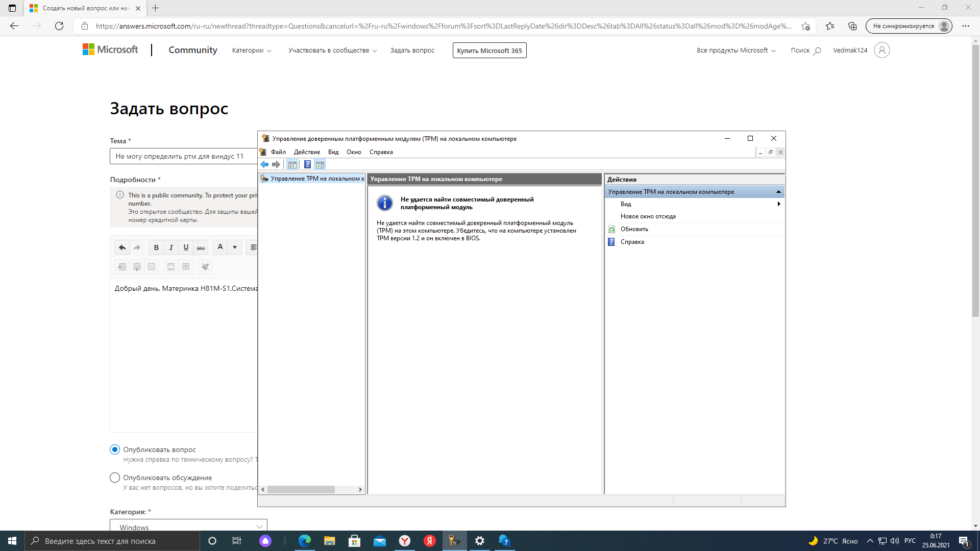Screen dimensions: 980x551
Task: Click Купить Microsoft 365 button
Action: (489, 51)
